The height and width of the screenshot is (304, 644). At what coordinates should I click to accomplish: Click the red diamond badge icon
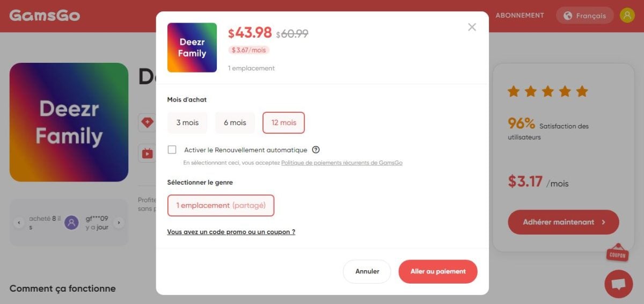147,122
